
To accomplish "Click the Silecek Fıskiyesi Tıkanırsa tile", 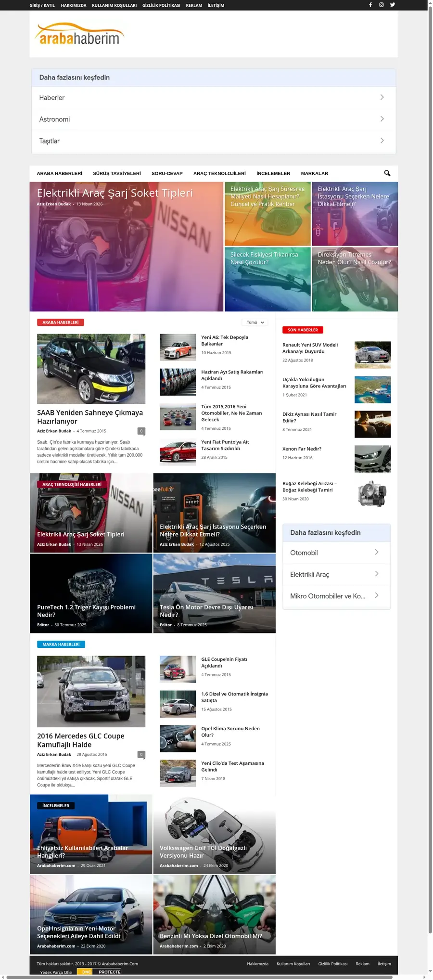I will pos(268,279).
